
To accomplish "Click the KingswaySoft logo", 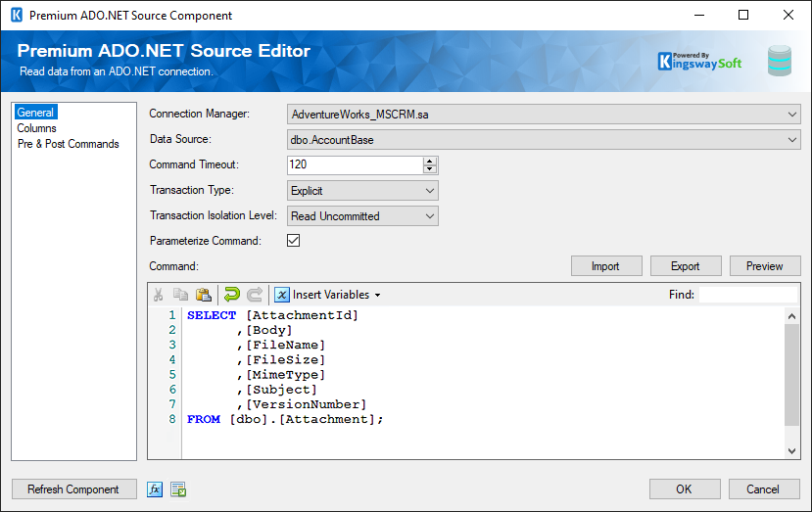I will coord(699,61).
